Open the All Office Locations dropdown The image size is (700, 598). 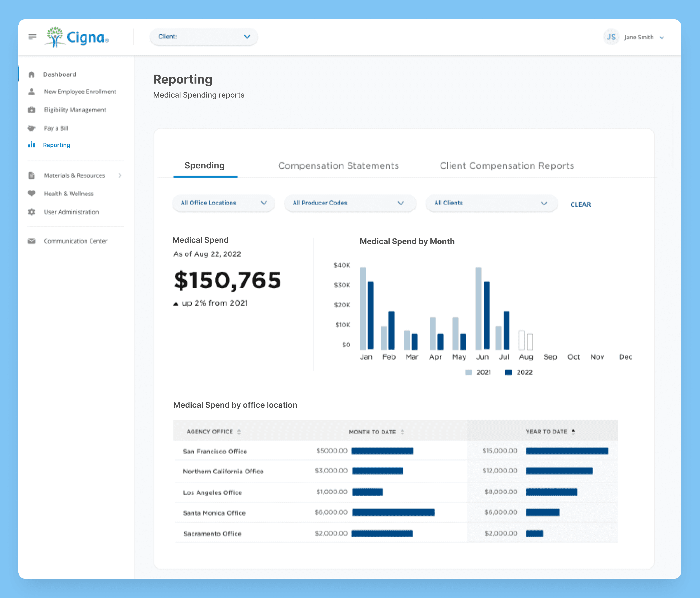click(x=223, y=203)
